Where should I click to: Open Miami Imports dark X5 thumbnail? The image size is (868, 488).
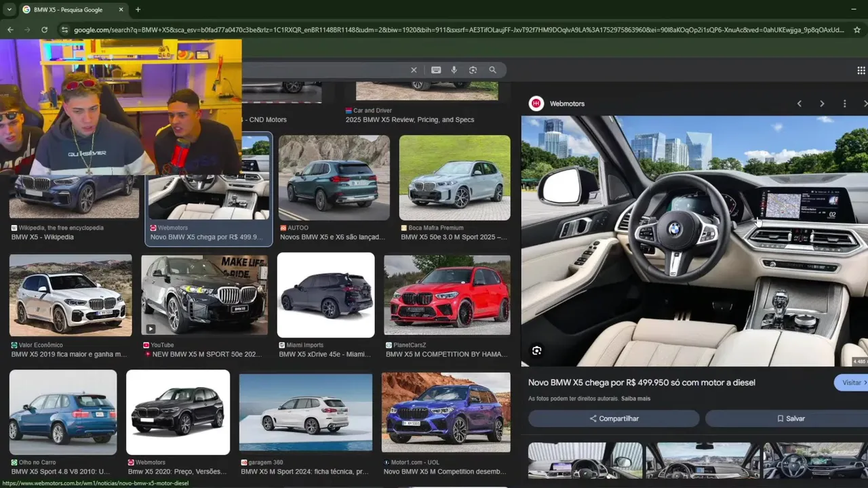pos(326,295)
